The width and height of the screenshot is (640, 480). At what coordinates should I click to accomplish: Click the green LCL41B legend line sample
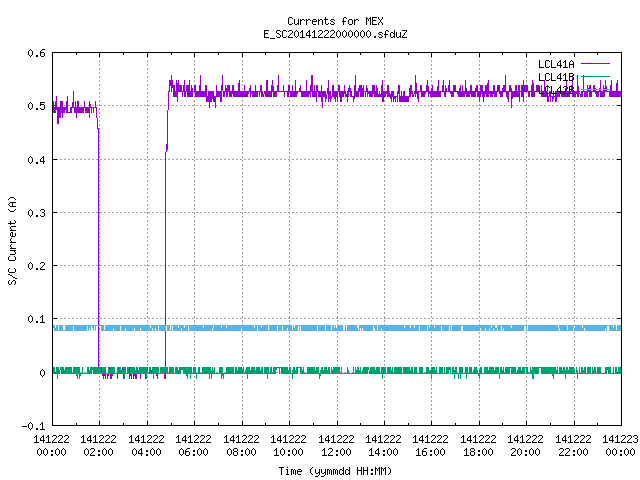(x=595, y=76)
